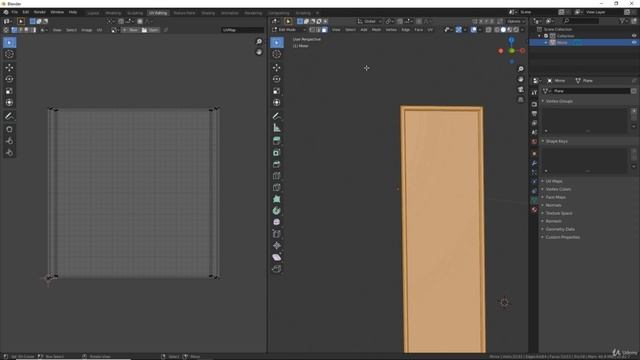The width and height of the screenshot is (640, 360).
Task: Enable edge select mode in 3D viewport
Action: click(318, 30)
